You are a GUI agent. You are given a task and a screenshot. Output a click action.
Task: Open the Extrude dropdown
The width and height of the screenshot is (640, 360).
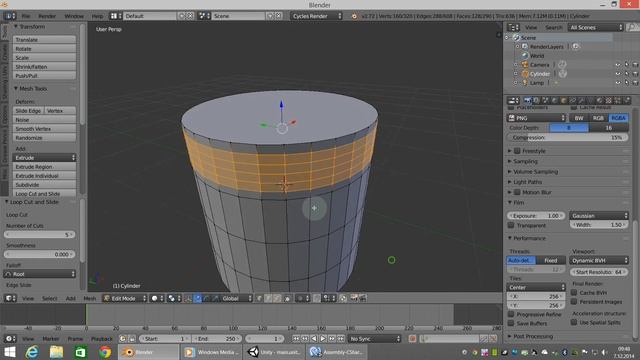coord(44,158)
